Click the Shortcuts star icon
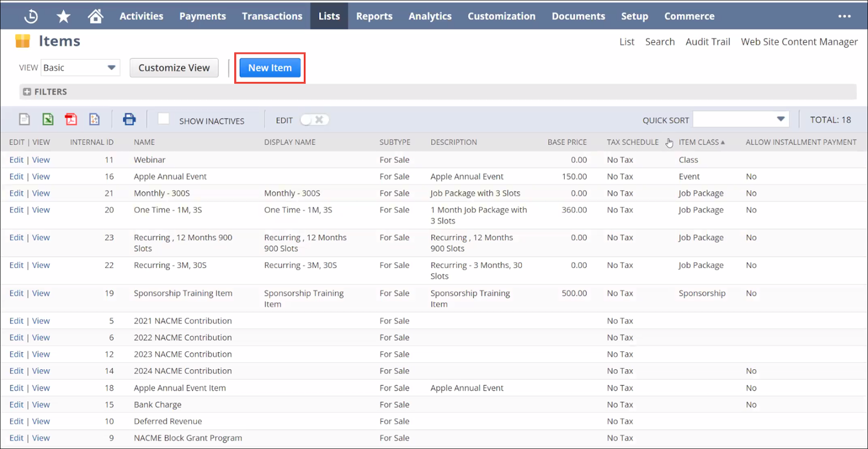Image resolution: width=868 pixels, height=449 pixels. [63, 16]
